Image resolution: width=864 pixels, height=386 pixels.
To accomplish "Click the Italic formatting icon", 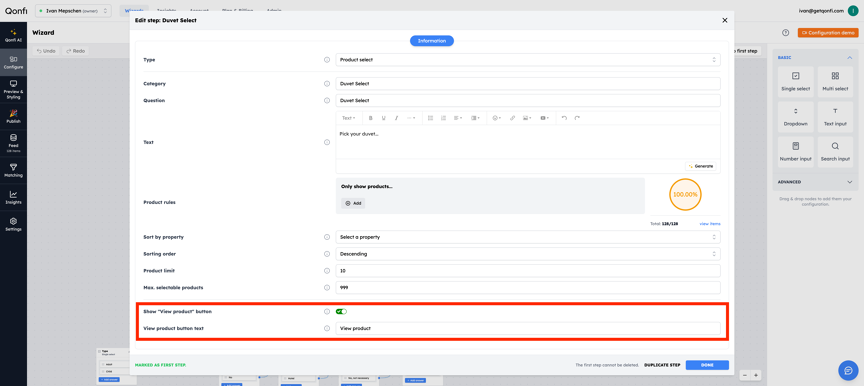I will coord(396,118).
